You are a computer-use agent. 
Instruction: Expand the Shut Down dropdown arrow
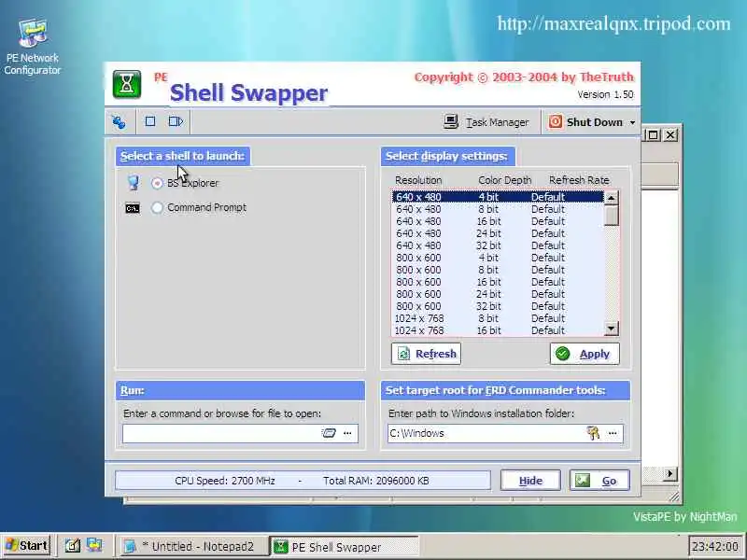coord(632,122)
